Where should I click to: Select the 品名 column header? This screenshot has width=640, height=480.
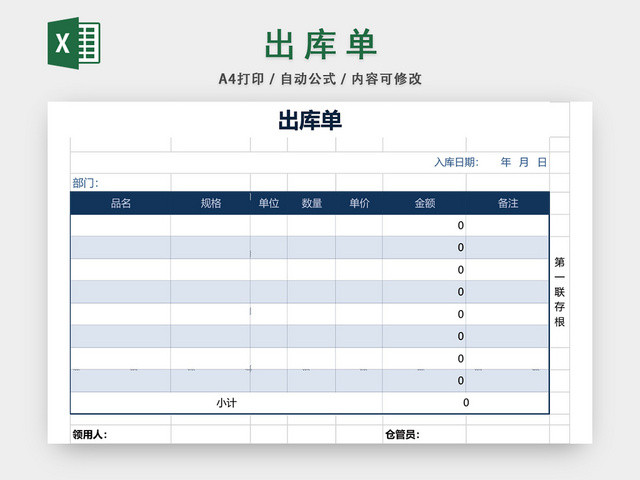(x=121, y=203)
